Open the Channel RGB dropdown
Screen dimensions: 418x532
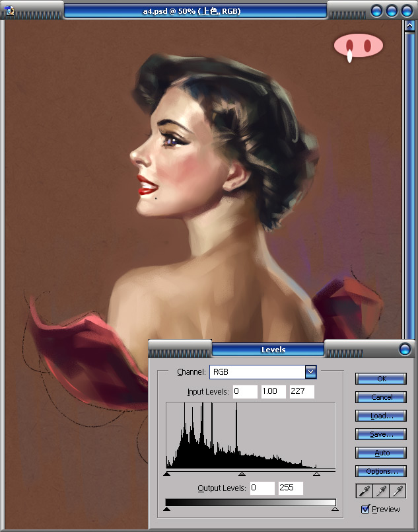(x=310, y=372)
